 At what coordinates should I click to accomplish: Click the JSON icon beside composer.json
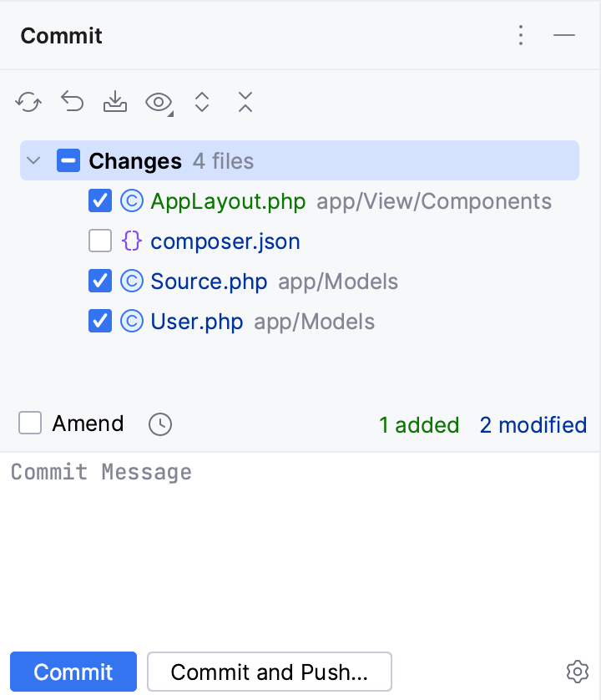(x=133, y=241)
